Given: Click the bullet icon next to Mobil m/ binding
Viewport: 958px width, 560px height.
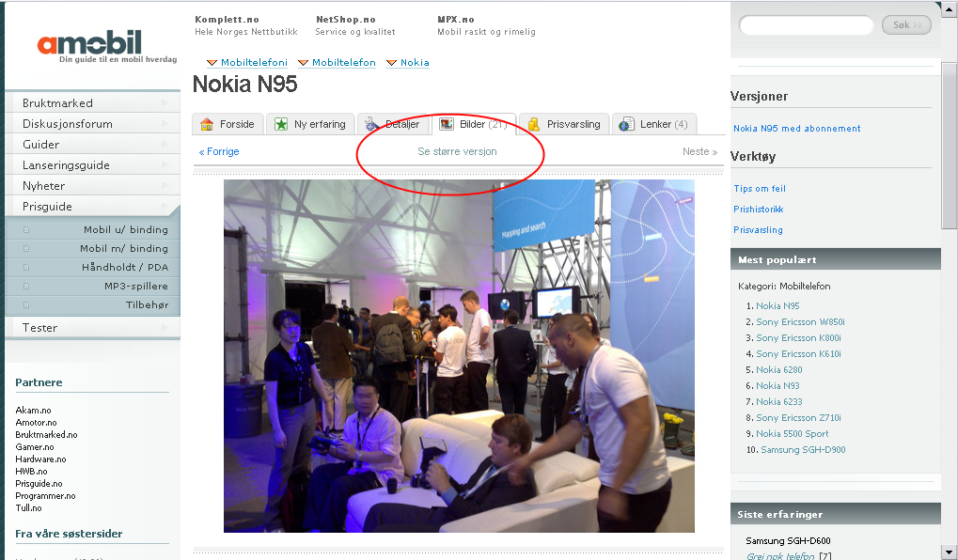Looking at the screenshot, I should [x=26, y=249].
